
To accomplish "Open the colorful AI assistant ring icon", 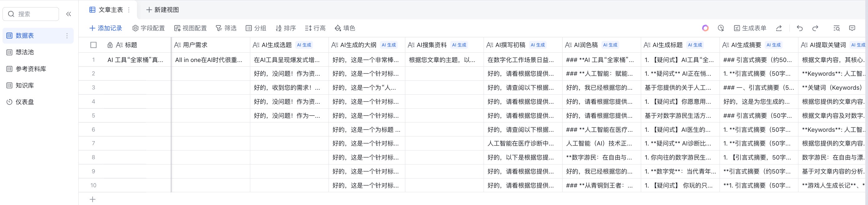I will (705, 28).
